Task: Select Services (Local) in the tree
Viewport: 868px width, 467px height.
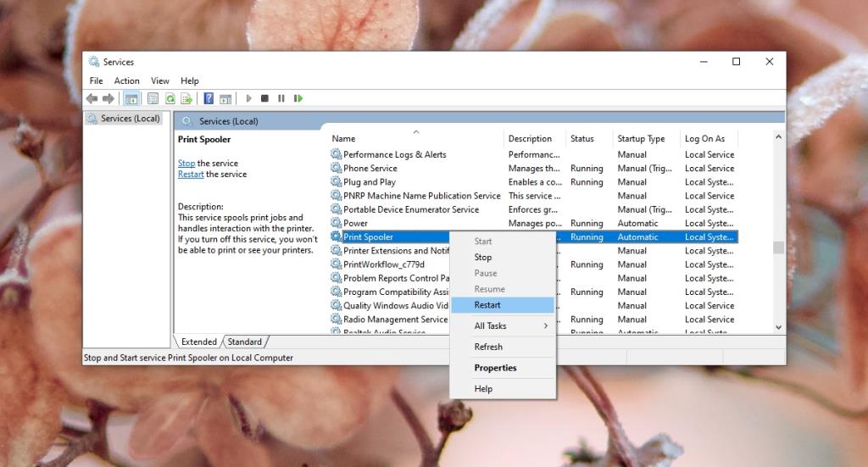Action: point(129,119)
